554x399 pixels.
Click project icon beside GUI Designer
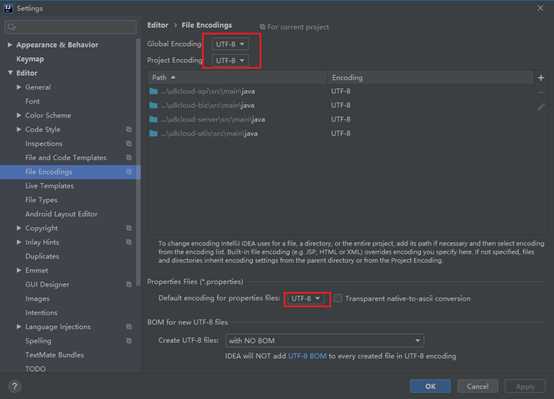[x=129, y=284]
